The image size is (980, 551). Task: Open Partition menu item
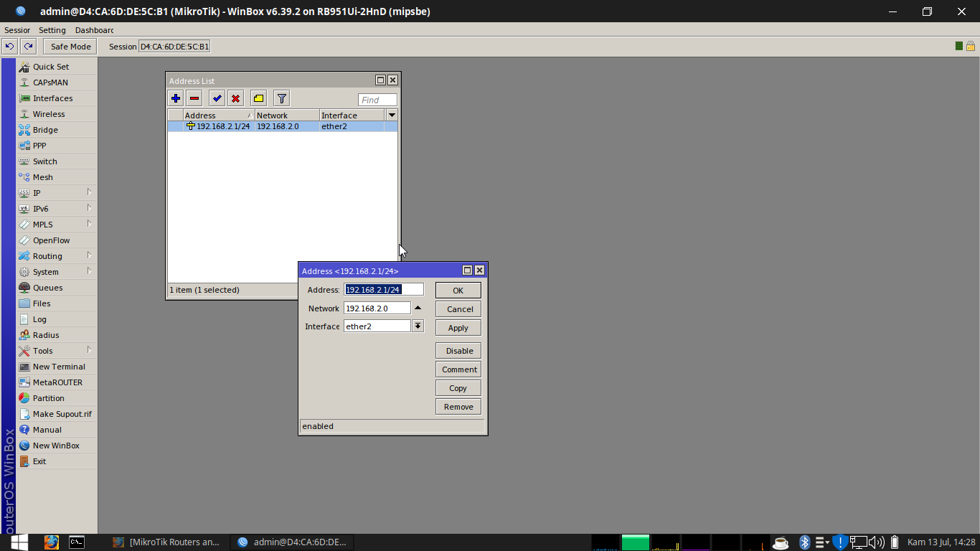tap(57, 398)
